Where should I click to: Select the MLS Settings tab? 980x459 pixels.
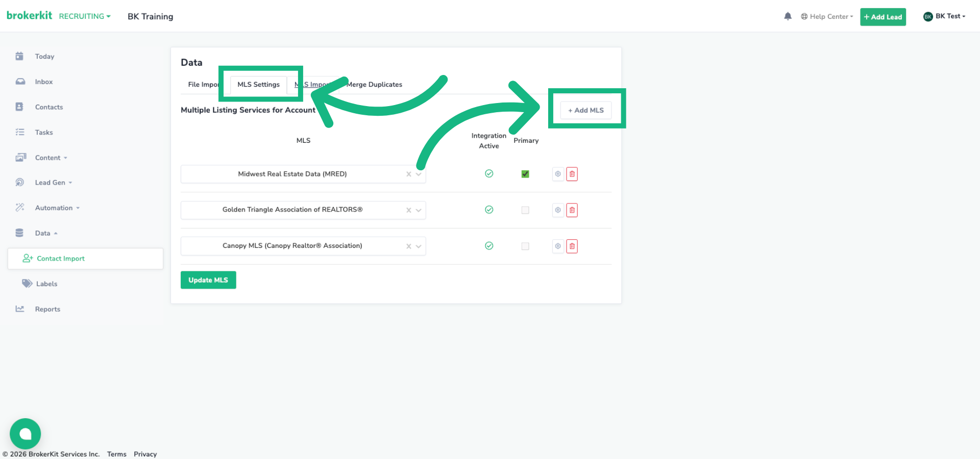pyautogui.click(x=258, y=85)
